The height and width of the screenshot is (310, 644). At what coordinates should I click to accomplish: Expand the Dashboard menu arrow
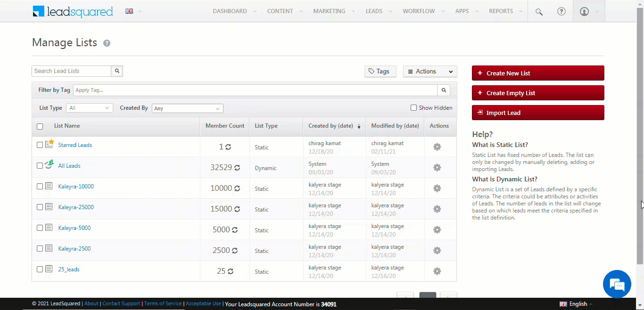pos(255,11)
